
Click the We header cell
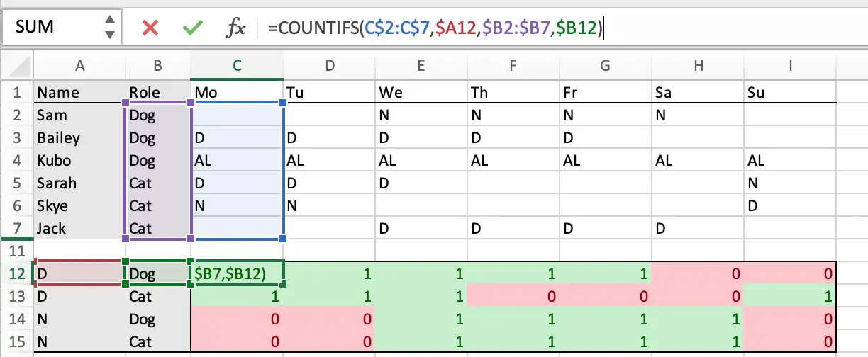click(421, 92)
